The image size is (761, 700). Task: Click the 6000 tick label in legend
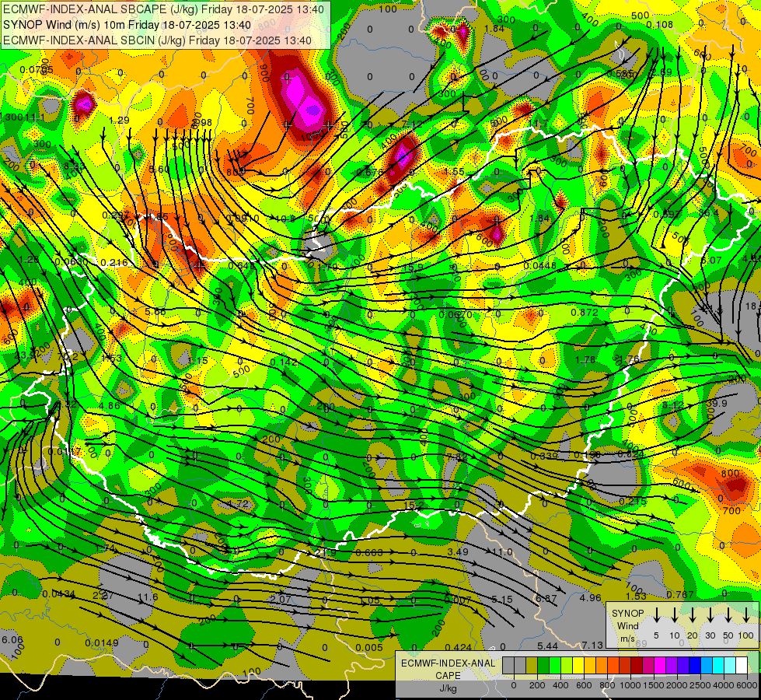pos(747,685)
